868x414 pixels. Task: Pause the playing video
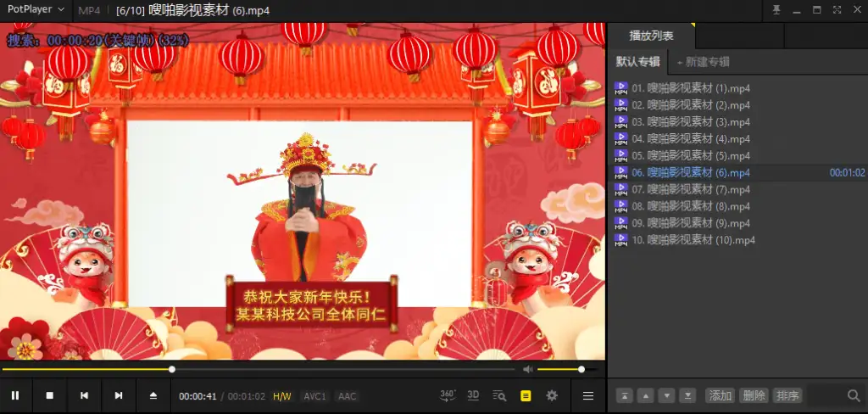pyautogui.click(x=15, y=395)
